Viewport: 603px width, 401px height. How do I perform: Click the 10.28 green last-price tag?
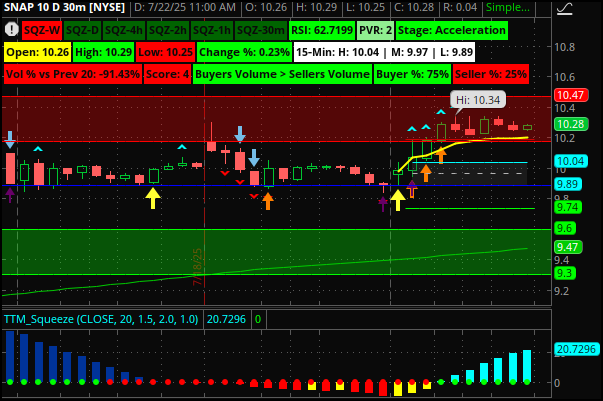click(571, 124)
